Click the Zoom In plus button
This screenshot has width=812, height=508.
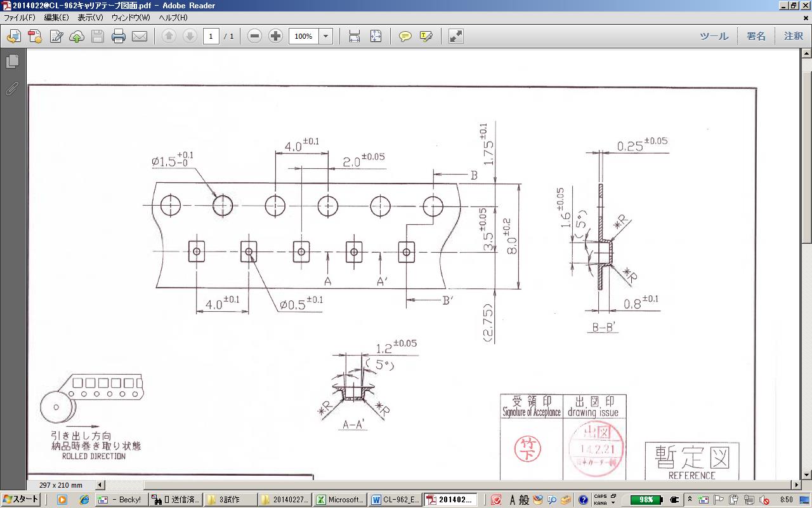point(275,36)
